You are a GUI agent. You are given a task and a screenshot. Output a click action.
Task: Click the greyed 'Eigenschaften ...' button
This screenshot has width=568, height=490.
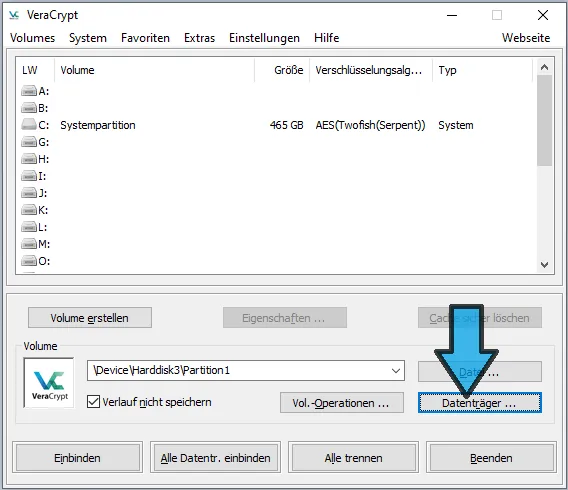[x=285, y=318]
